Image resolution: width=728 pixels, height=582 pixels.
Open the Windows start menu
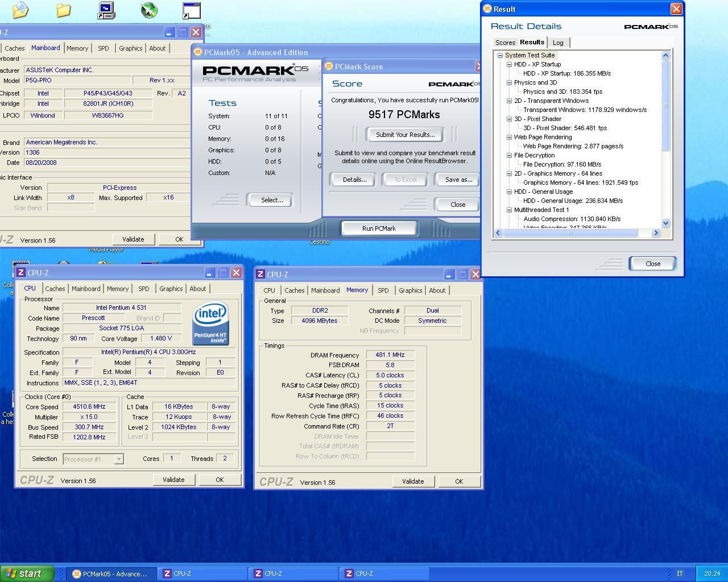[27, 573]
